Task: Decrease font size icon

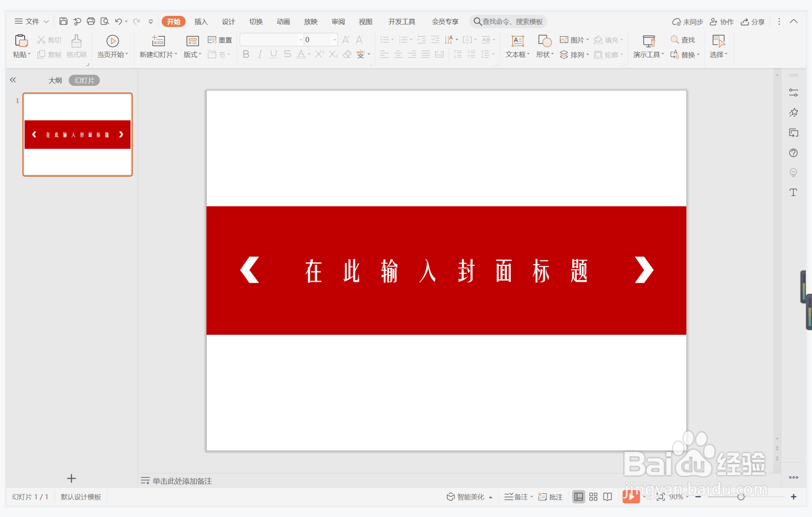Action: (x=359, y=40)
